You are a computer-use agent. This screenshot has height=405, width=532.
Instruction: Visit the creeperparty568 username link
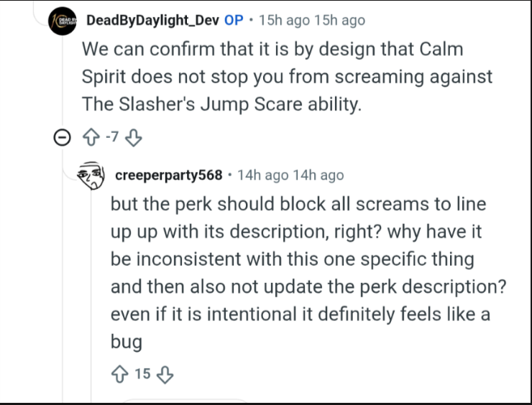169,175
